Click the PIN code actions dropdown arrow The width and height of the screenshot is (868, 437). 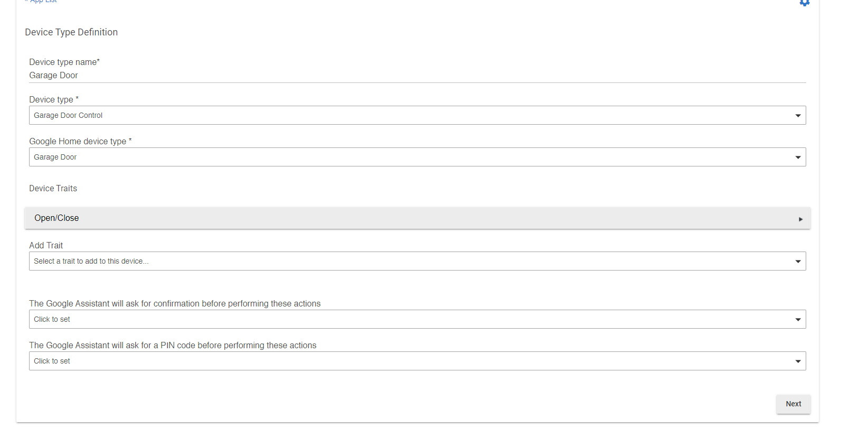(x=798, y=361)
